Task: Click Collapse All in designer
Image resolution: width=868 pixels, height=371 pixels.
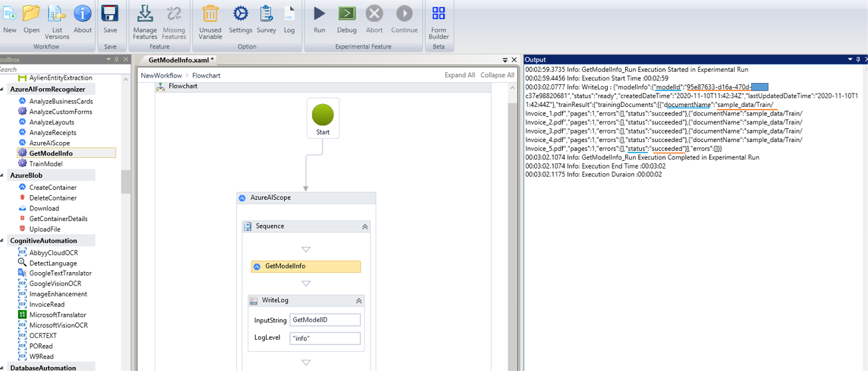Action: click(497, 76)
